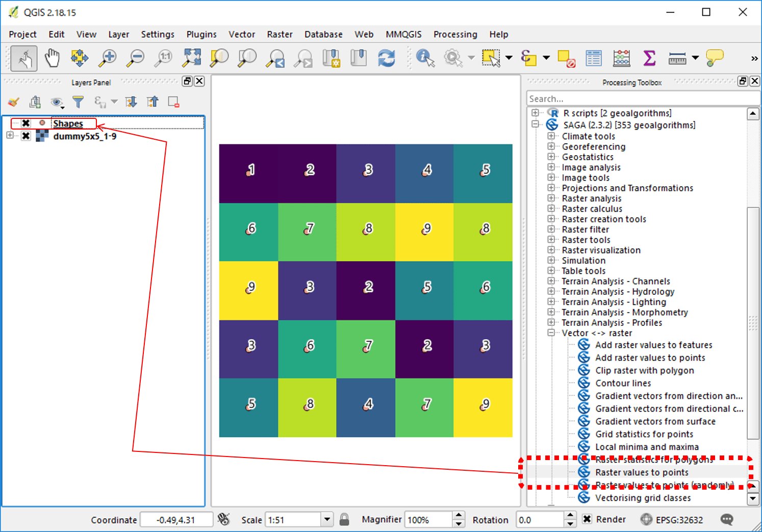762x532 pixels.
Task: Open the Measure Line tool
Action: pyautogui.click(x=678, y=58)
